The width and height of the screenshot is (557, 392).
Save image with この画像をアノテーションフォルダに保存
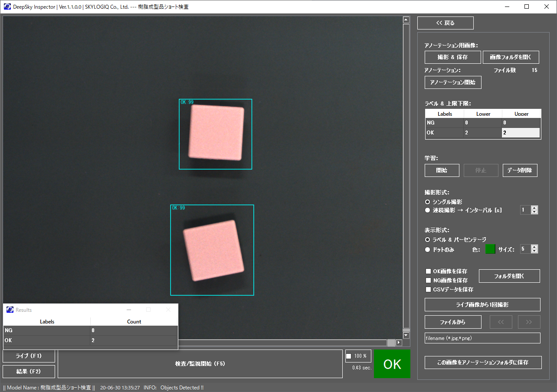(x=483, y=363)
